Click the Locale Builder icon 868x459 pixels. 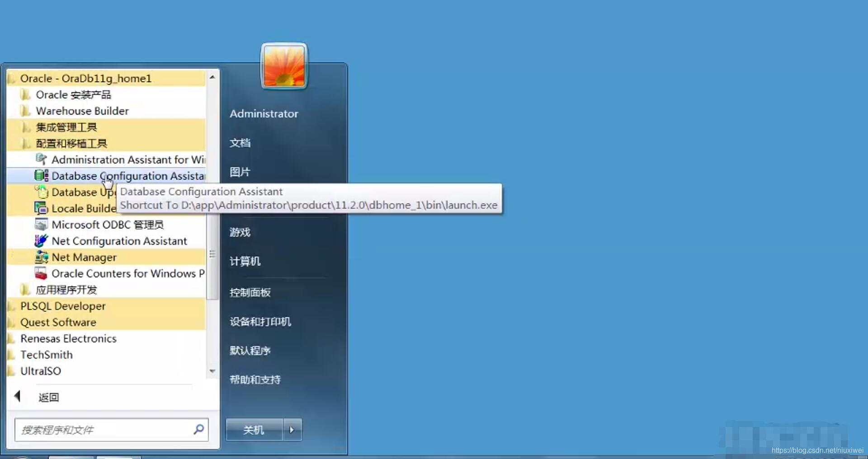point(41,208)
